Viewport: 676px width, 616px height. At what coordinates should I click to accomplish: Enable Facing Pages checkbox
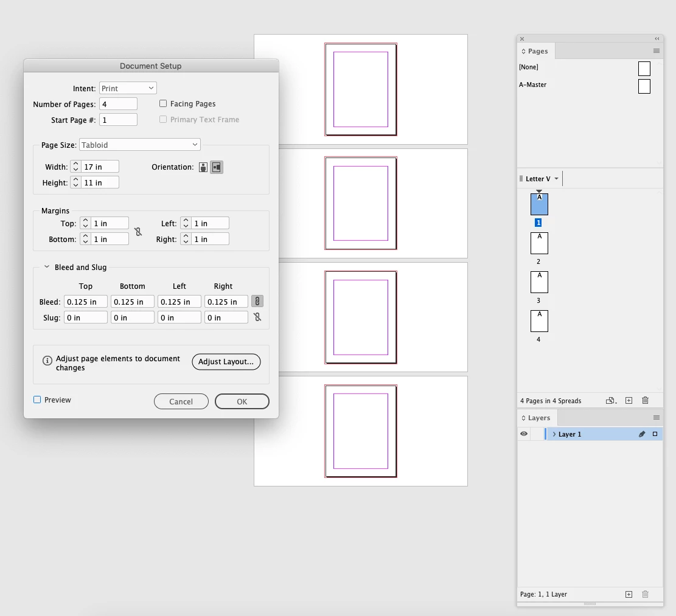click(163, 103)
